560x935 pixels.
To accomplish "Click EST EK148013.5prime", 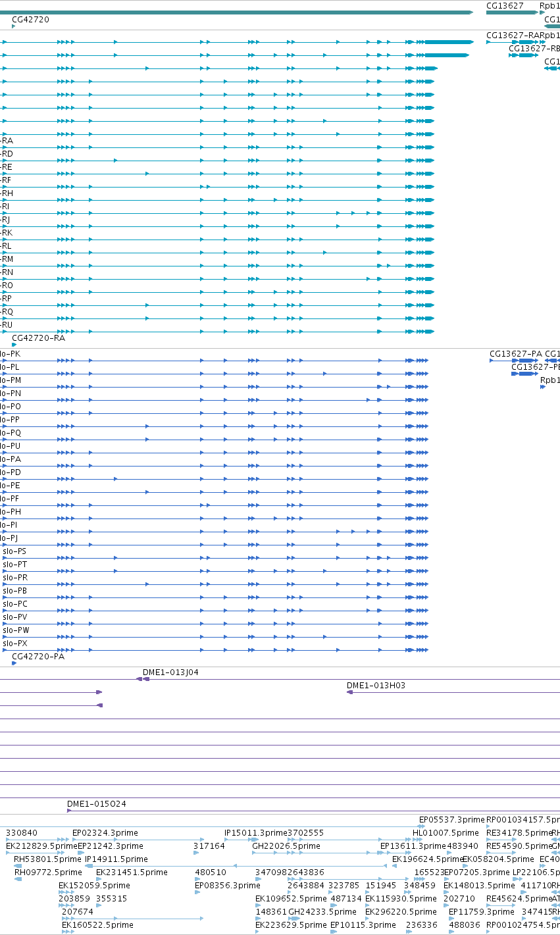I will 479,886.
